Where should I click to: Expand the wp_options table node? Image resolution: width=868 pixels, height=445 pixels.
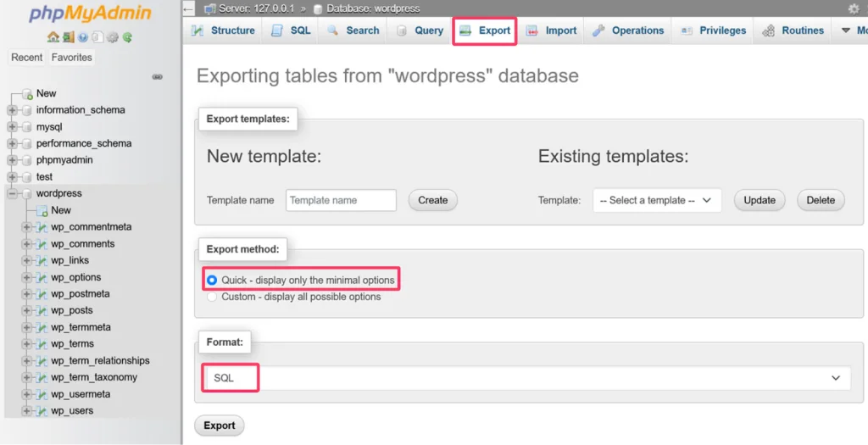(26, 277)
